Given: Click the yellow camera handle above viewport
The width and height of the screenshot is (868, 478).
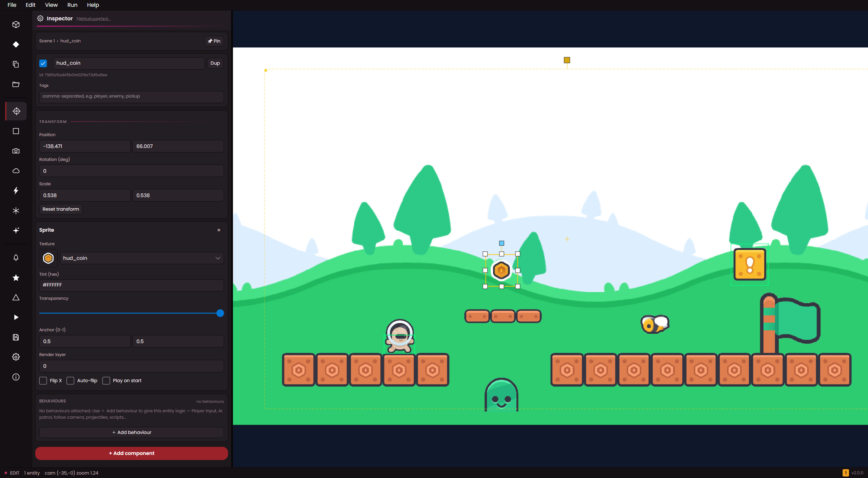Looking at the screenshot, I should pos(567,60).
